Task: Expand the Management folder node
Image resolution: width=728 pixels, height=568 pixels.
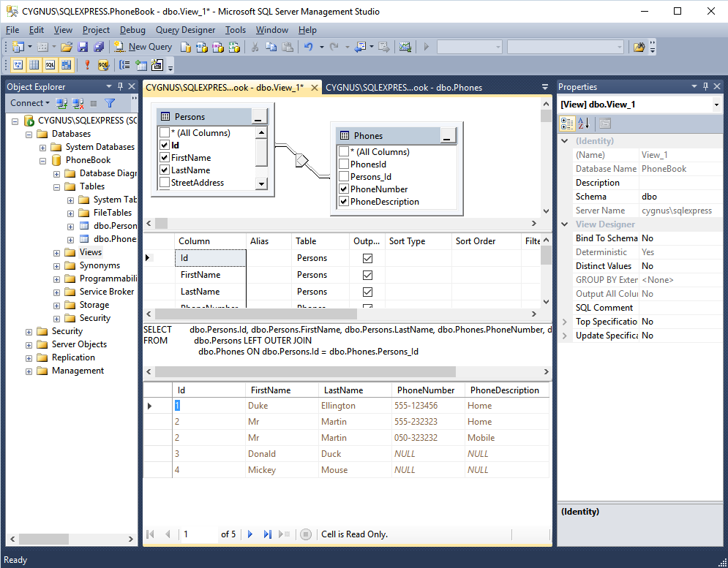Action: click(x=29, y=371)
